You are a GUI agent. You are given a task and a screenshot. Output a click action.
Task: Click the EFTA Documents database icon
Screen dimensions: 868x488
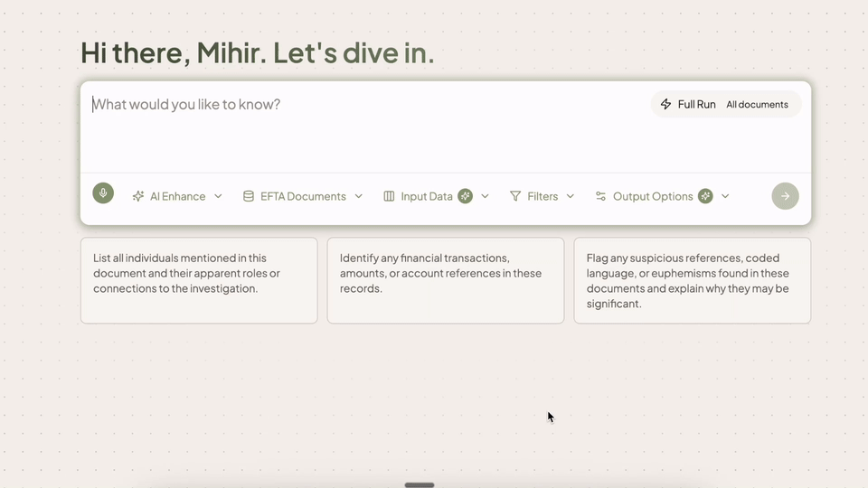[x=249, y=196]
